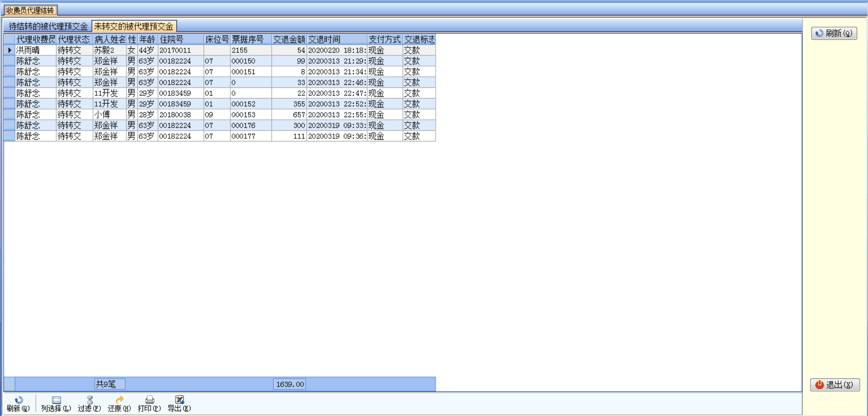Click the amount cell 99
The image size is (868, 416).
pos(289,61)
